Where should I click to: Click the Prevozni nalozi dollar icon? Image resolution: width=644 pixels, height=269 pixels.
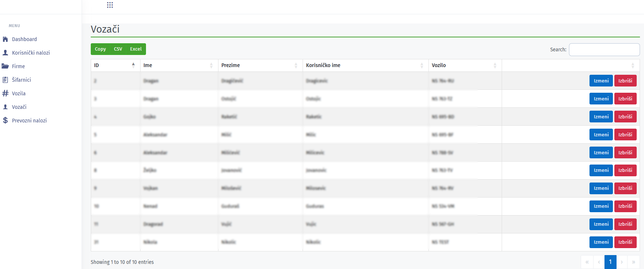tap(5, 121)
